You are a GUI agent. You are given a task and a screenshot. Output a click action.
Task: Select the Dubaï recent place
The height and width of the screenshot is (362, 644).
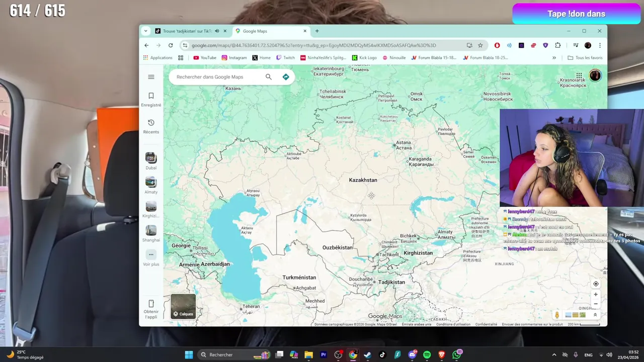[151, 161]
